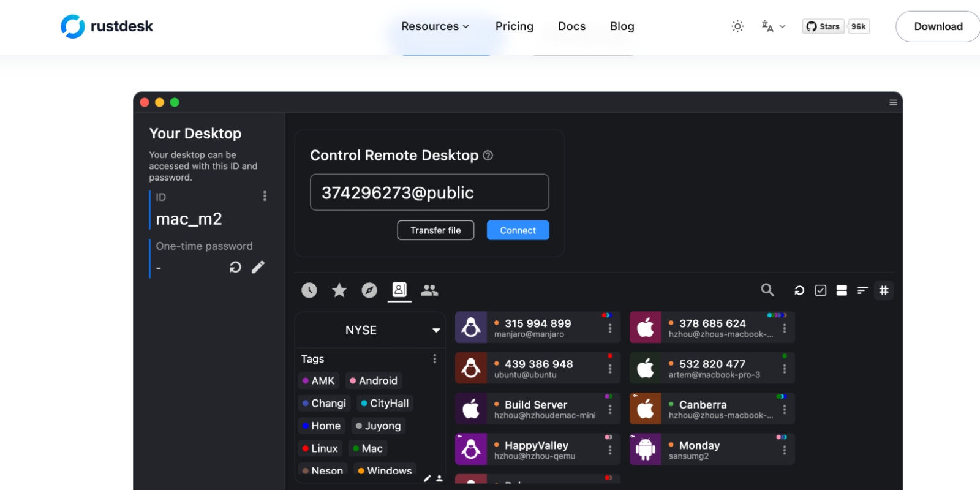Viewport: 980px width, 490px height.
Task: Edit the one-time password pencil icon
Action: coord(258,267)
